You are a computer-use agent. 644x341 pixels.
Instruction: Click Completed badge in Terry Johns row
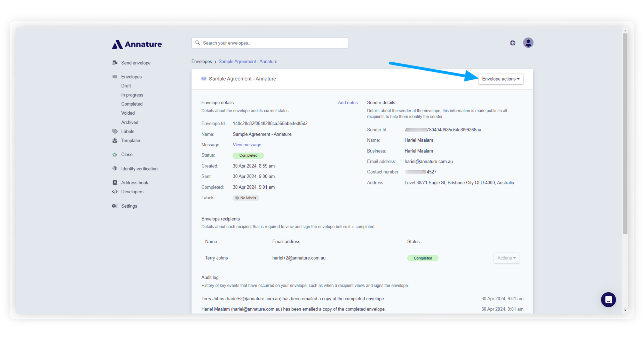pyautogui.click(x=422, y=258)
